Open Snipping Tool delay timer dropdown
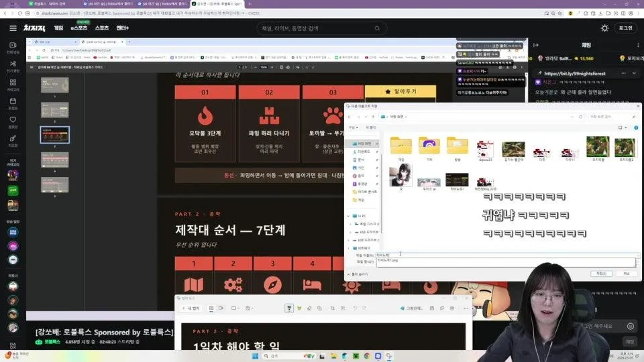 (x=249, y=308)
